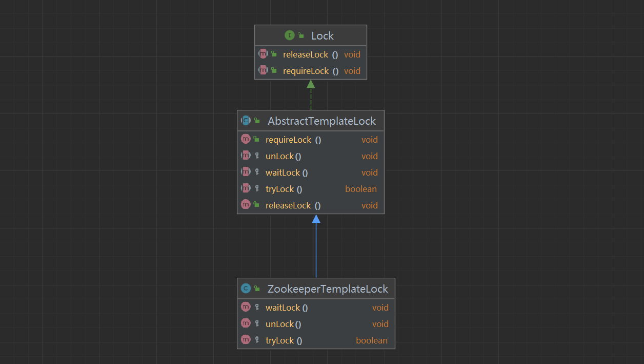Click the boolean return type in ZookeeperTemplateLock
Screen dimensions: 644x364
point(372,340)
